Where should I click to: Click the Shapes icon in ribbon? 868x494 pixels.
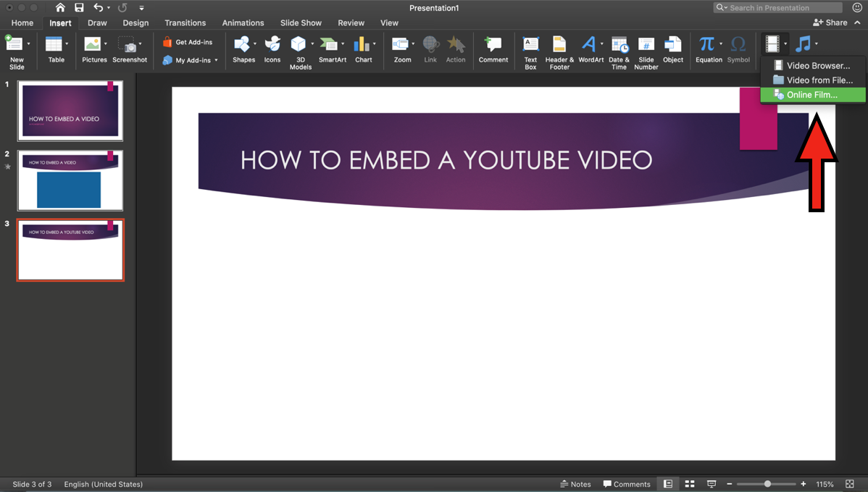243,45
